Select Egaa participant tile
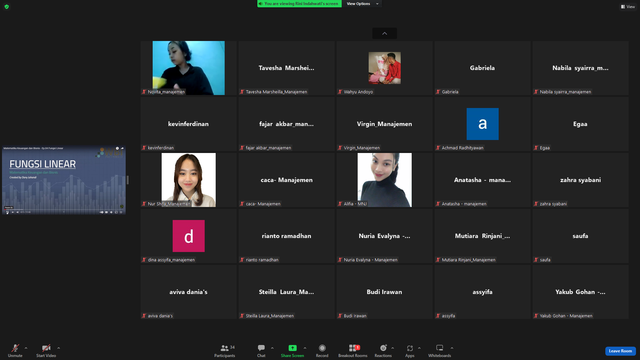The height and width of the screenshot is (360, 640). pyautogui.click(x=580, y=124)
